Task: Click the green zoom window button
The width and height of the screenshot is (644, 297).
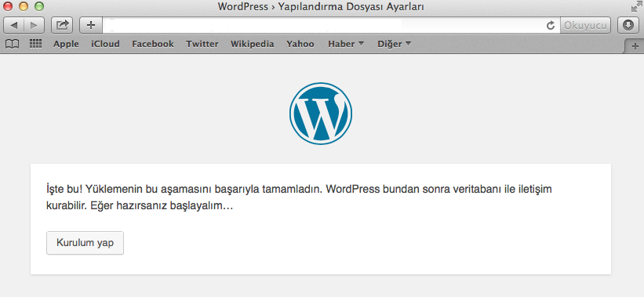Action: 39,6
